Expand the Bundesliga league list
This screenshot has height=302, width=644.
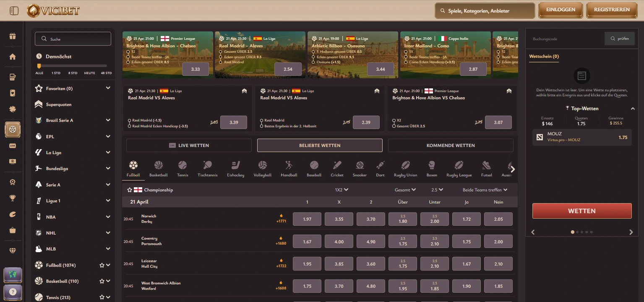pyautogui.click(x=108, y=168)
